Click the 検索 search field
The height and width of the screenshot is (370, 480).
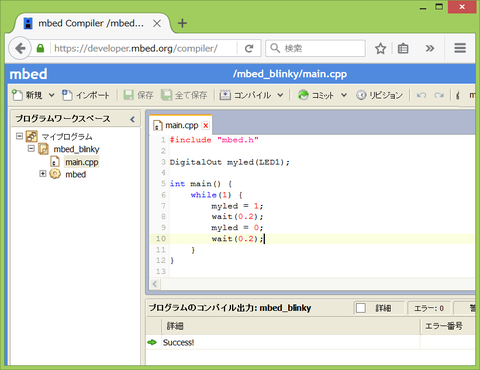tap(315, 49)
